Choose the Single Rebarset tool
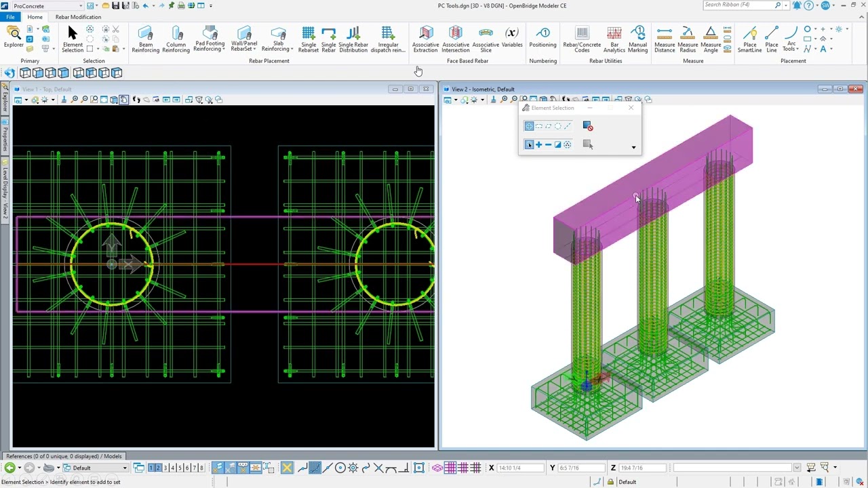868x488 pixels. coord(308,39)
